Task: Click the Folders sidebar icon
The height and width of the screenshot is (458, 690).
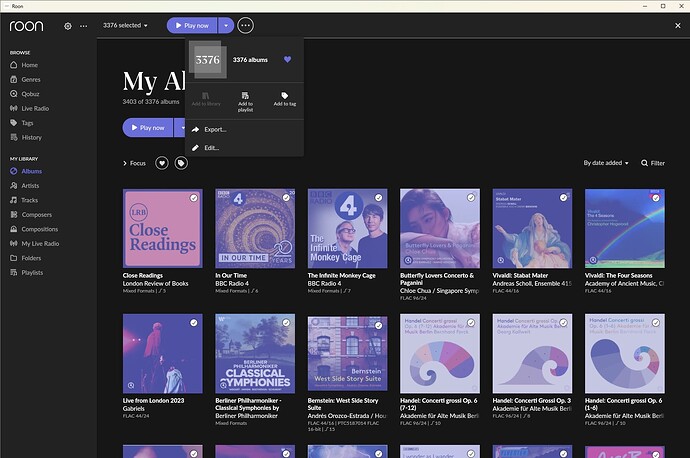Action: tap(14, 258)
